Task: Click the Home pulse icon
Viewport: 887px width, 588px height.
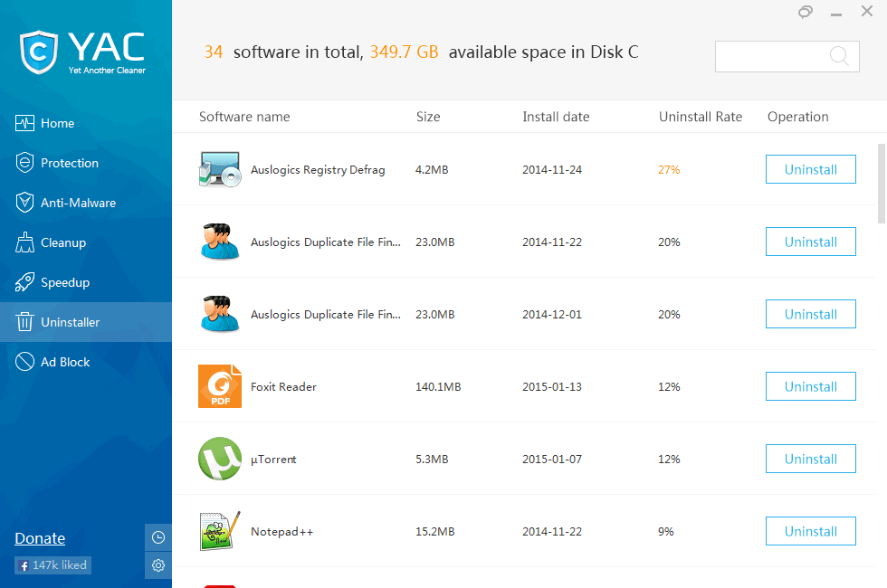Action: point(24,123)
